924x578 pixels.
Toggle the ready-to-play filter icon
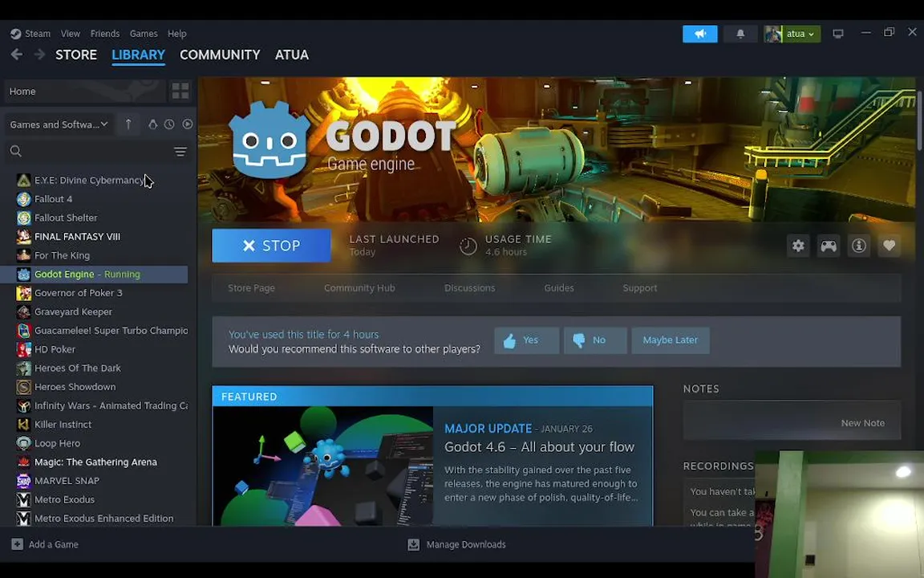point(188,124)
